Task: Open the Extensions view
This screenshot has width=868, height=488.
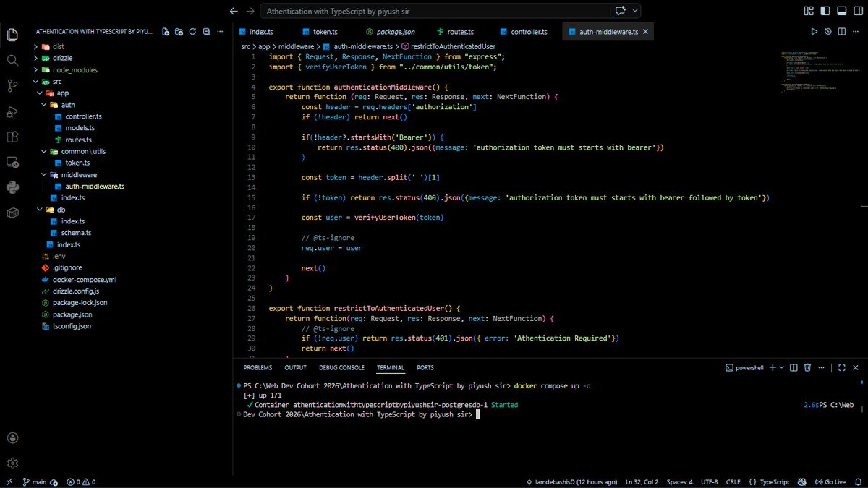Action: (12, 137)
